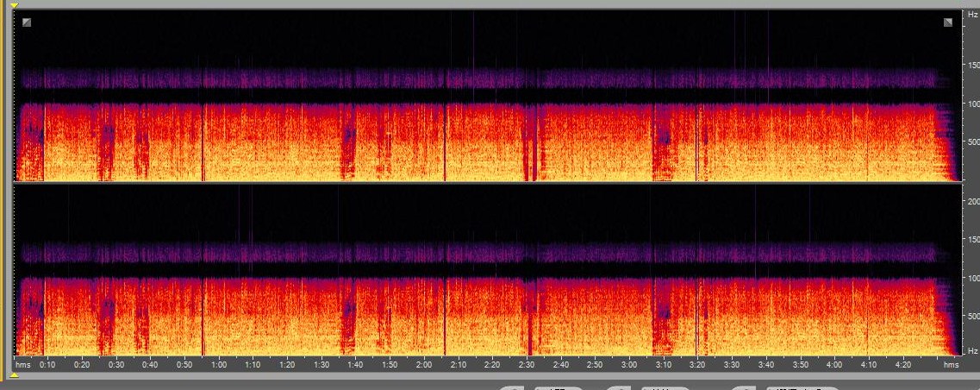Click the Hz label atop the upper frequency scale
The width and height of the screenshot is (980, 390).
pyautogui.click(x=972, y=15)
